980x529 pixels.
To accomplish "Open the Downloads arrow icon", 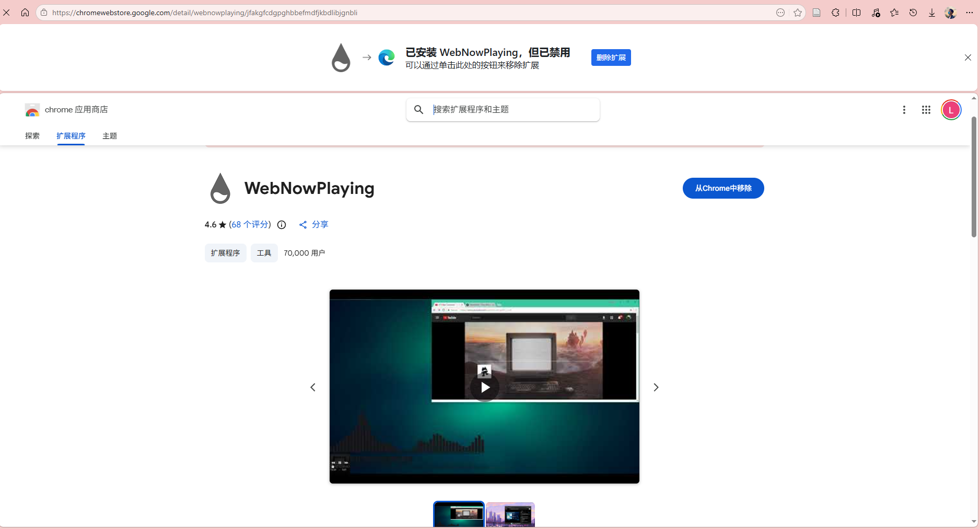I will [931, 13].
